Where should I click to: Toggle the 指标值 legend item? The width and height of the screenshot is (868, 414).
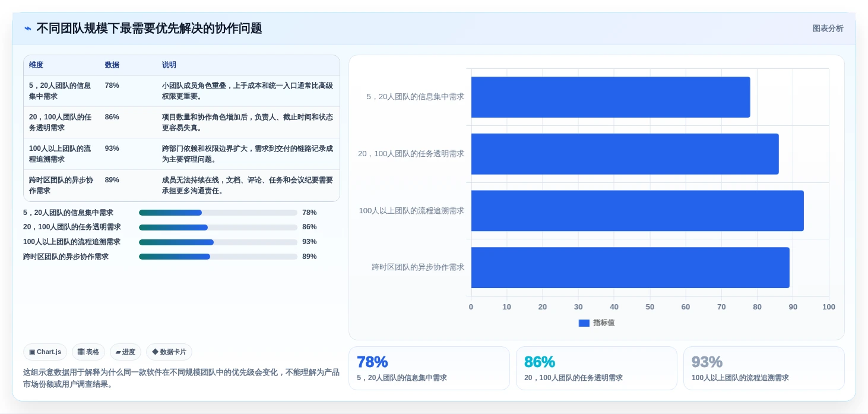click(597, 323)
